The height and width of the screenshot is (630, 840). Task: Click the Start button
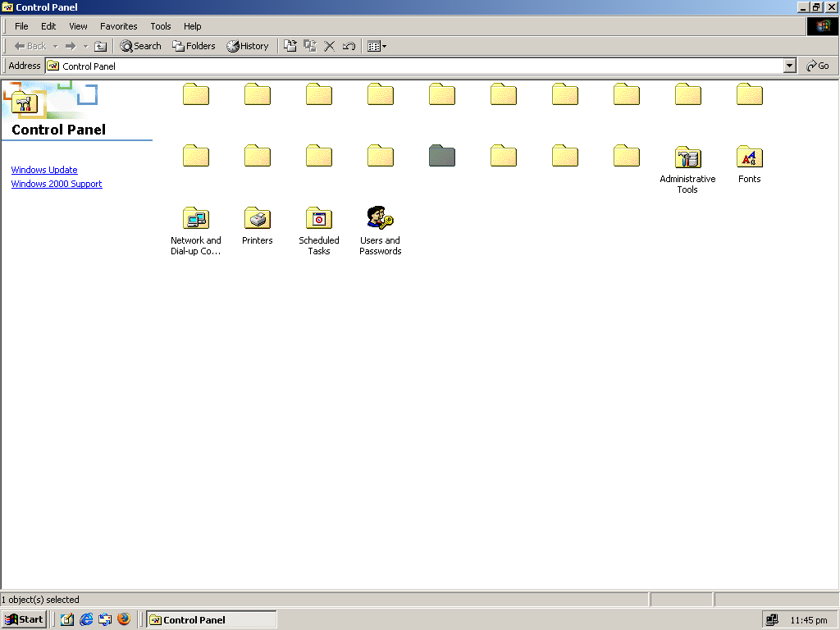[25, 620]
